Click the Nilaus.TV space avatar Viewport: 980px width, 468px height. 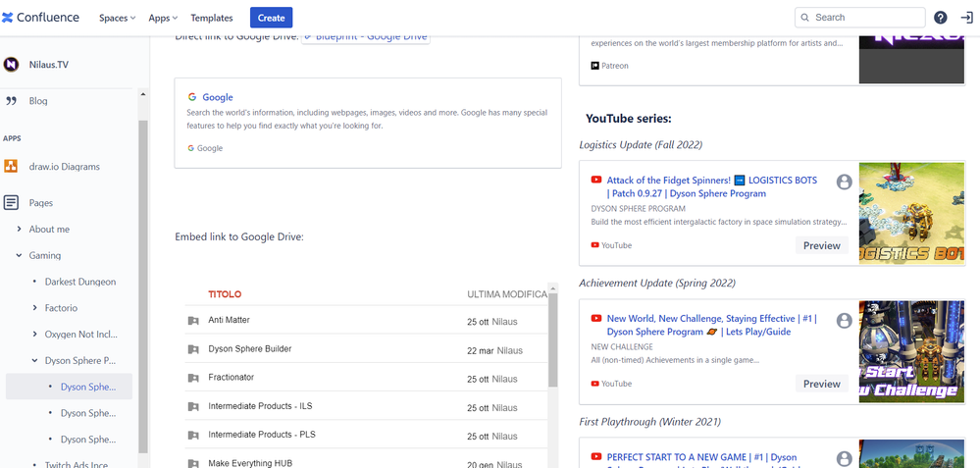(x=11, y=65)
